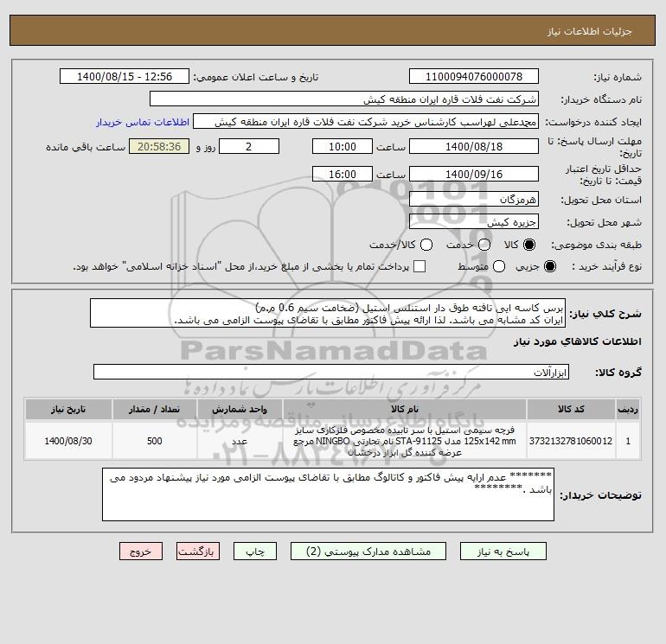Click the خروج exit button
666x644 pixels.
(141, 551)
